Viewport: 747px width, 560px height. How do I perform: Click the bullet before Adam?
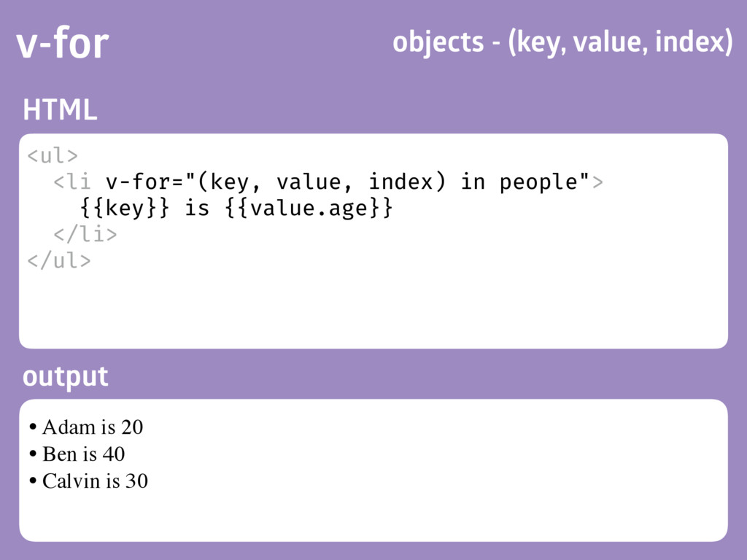pos(33,426)
